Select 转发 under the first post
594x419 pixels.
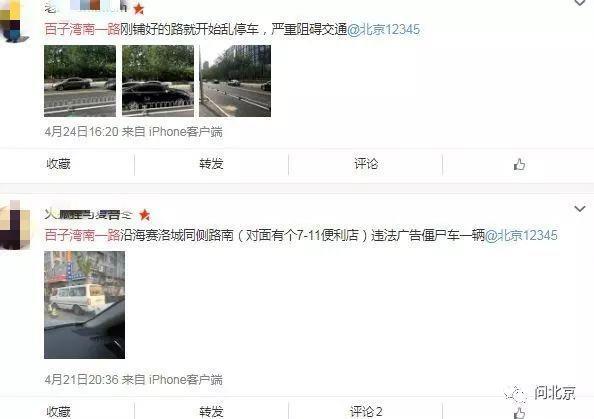coord(211,164)
